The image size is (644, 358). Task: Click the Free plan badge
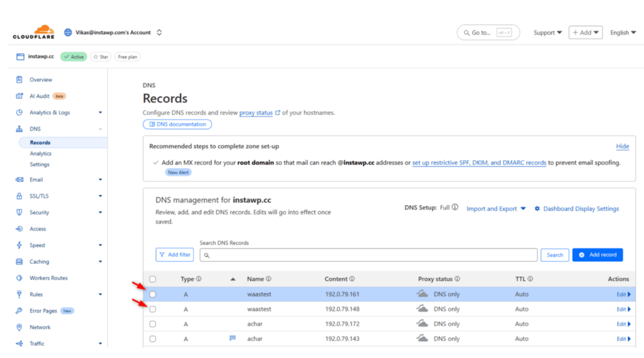pos(127,57)
